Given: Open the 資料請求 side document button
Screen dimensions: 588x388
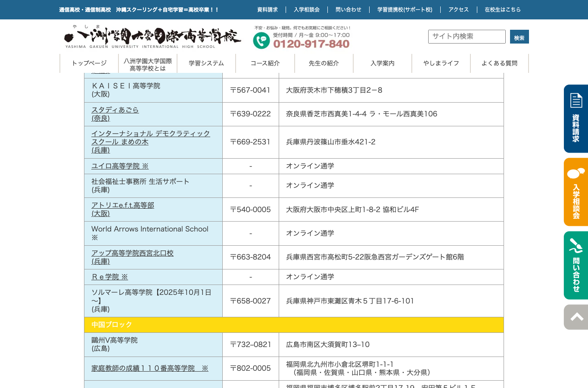Looking at the screenshot, I should coord(576,119).
